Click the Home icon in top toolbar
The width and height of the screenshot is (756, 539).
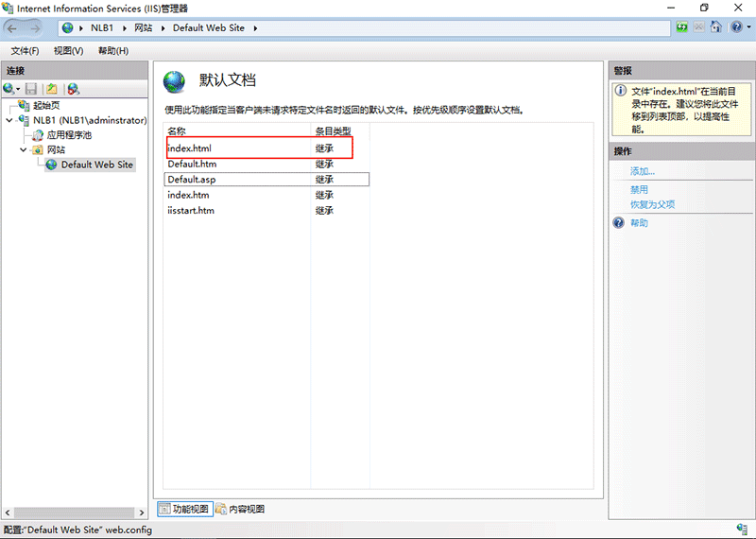[715, 27]
